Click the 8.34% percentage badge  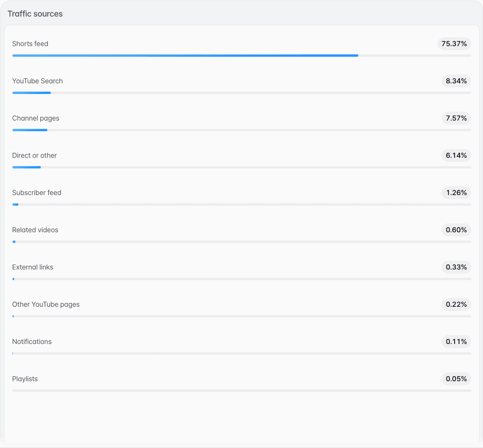pyautogui.click(x=456, y=81)
